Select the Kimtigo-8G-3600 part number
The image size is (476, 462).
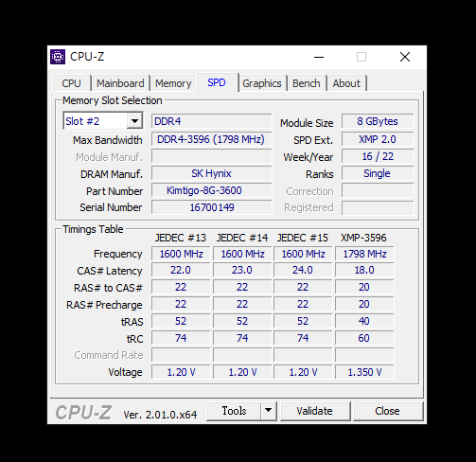pos(211,190)
